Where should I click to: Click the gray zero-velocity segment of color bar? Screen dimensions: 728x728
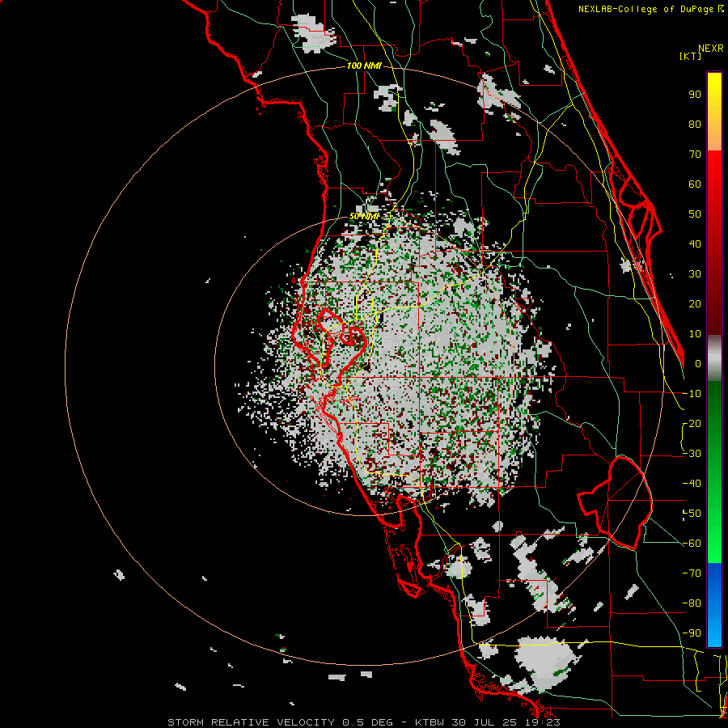point(714,358)
